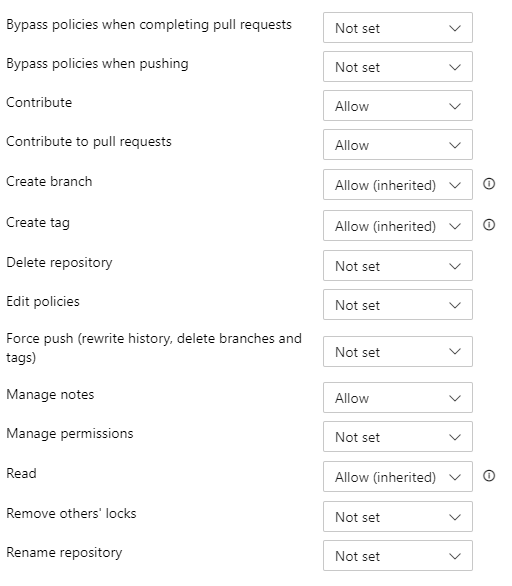Click the info icon beside Read permission
512x586 pixels.
pyautogui.click(x=489, y=476)
